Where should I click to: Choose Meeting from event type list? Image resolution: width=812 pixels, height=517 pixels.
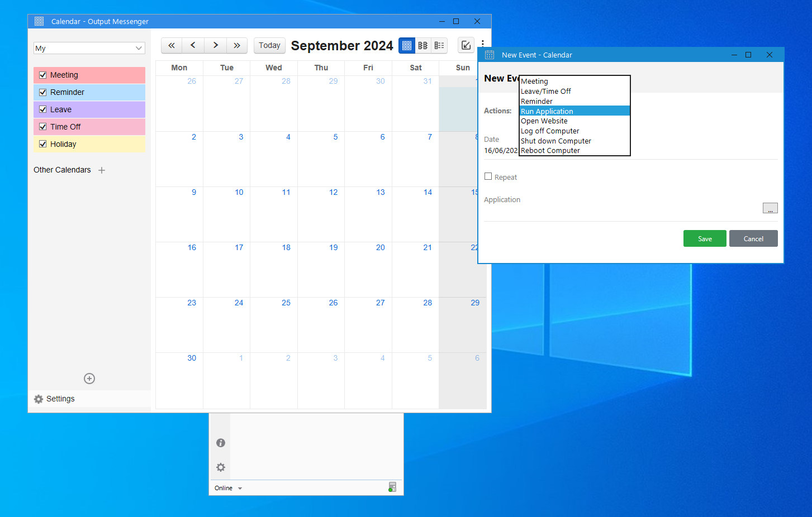(574, 81)
